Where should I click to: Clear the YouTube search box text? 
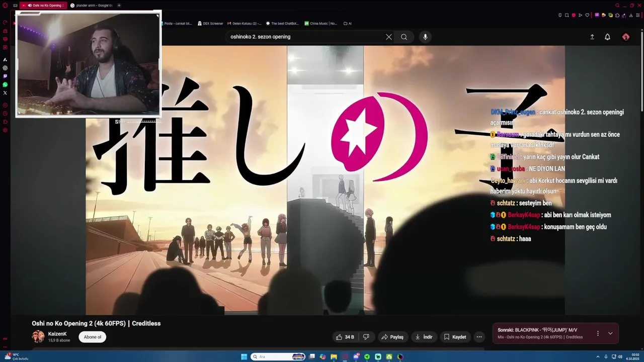point(388,37)
